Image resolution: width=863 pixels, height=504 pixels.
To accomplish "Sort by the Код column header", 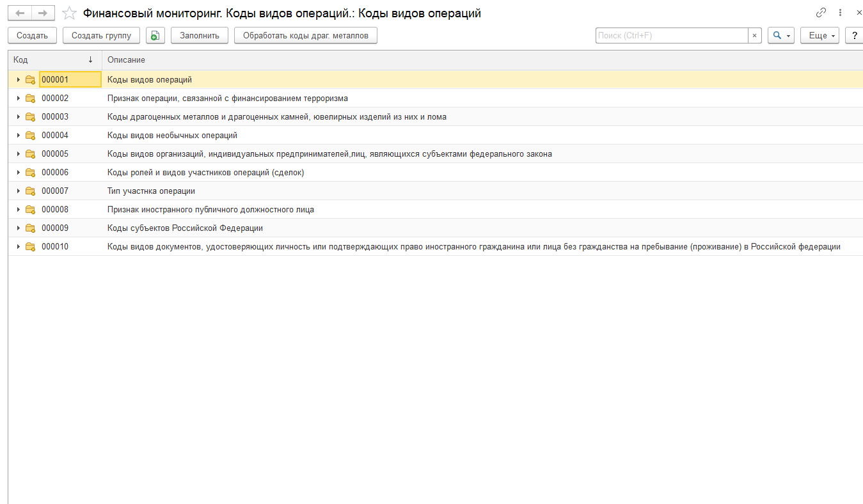I will [x=55, y=59].
